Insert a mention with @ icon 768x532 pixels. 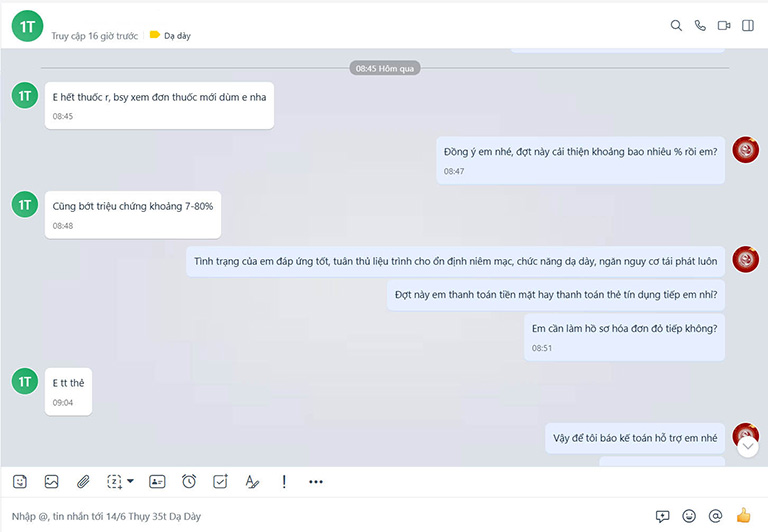(715, 516)
